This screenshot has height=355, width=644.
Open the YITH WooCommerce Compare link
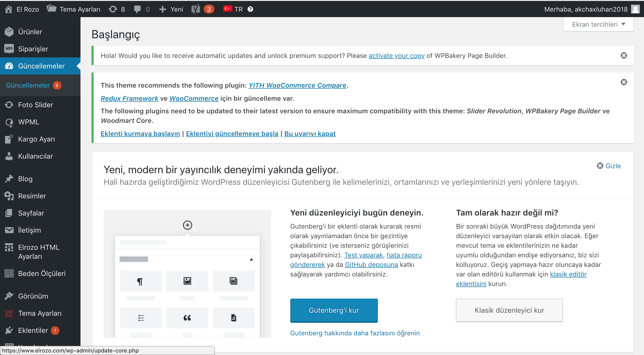(x=297, y=85)
